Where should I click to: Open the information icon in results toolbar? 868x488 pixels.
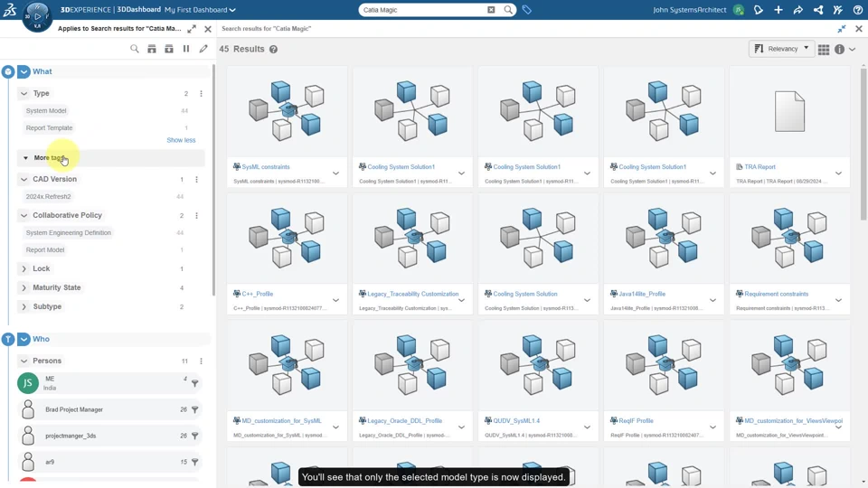839,49
